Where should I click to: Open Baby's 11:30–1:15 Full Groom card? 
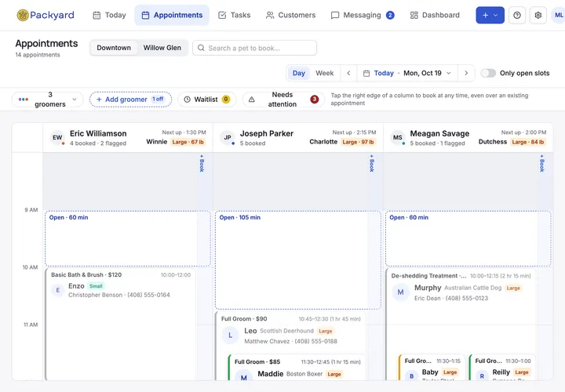coord(432,368)
